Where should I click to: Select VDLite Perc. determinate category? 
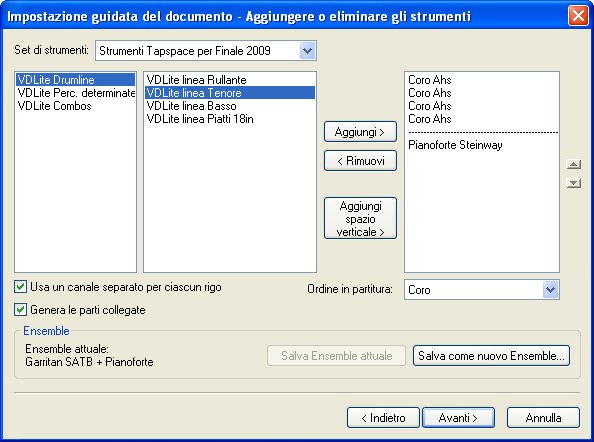(76, 93)
